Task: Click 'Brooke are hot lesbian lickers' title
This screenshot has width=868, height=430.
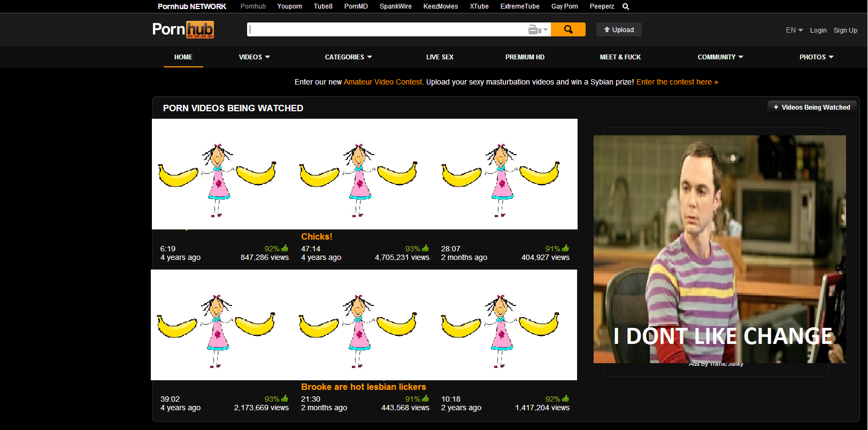Action: (364, 387)
